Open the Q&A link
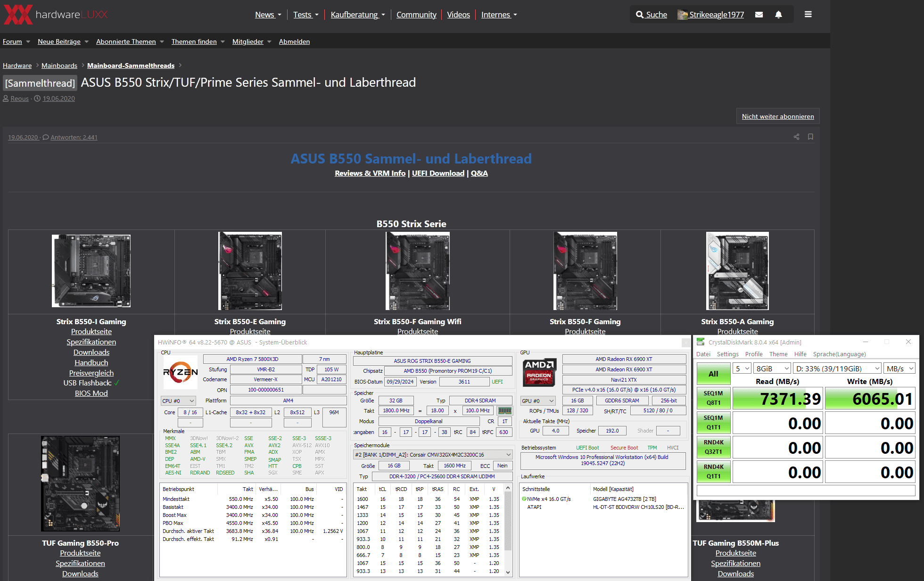This screenshot has width=924, height=581. tap(479, 173)
